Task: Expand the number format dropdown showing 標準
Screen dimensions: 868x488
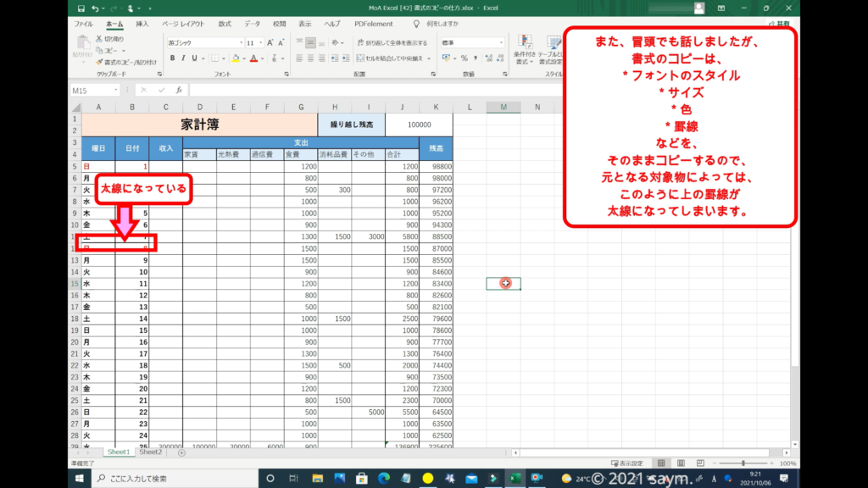Action: coord(501,42)
